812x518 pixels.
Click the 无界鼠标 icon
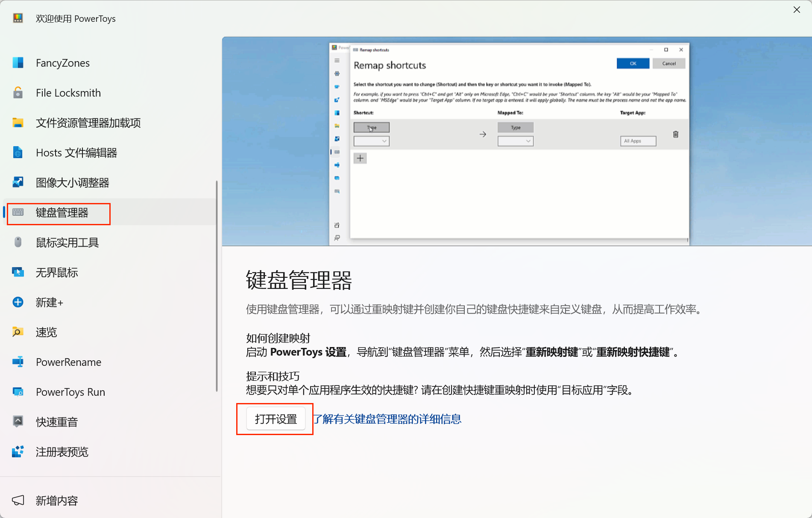tap(18, 272)
